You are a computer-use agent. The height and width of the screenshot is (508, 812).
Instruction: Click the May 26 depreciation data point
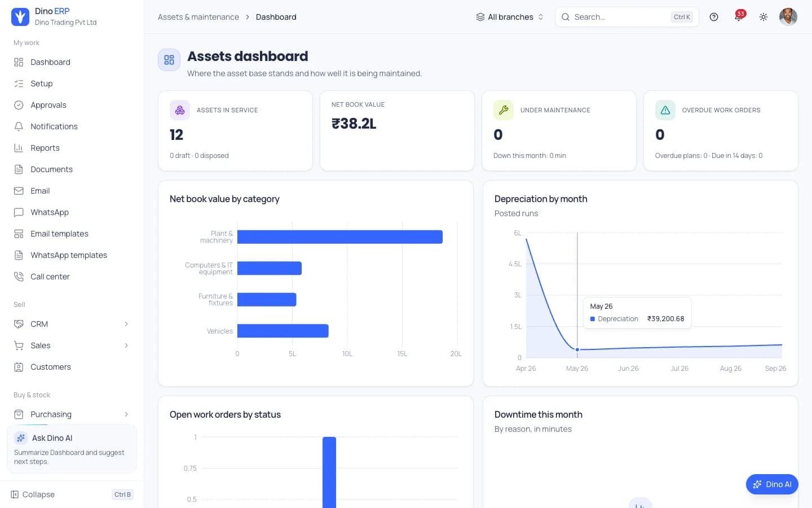[x=577, y=349]
